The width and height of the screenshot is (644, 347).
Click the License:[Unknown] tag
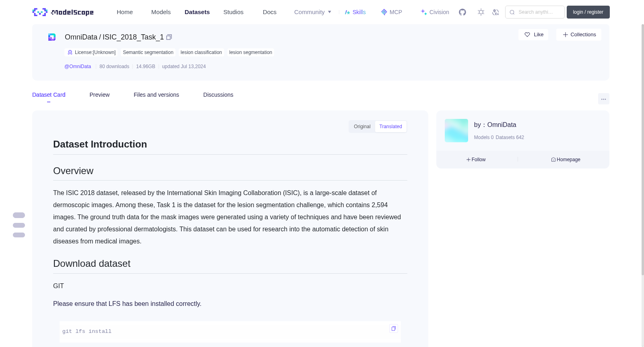pos(91,52)
